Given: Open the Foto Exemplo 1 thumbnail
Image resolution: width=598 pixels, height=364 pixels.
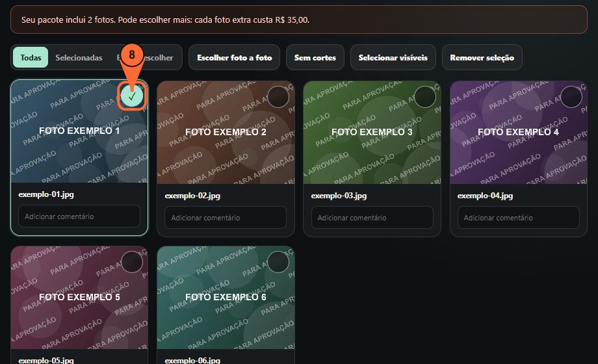Looking at the screenshot, I should point(79,131).
